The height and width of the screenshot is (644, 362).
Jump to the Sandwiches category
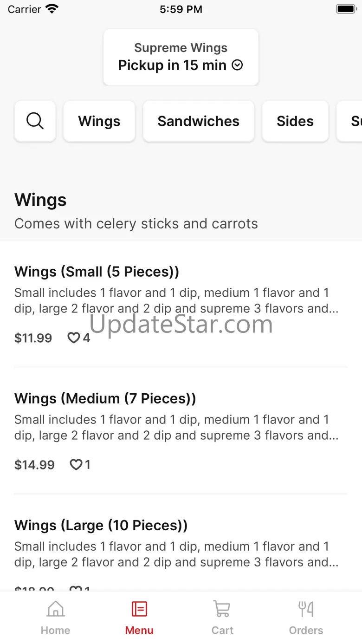tap(199, 121)
